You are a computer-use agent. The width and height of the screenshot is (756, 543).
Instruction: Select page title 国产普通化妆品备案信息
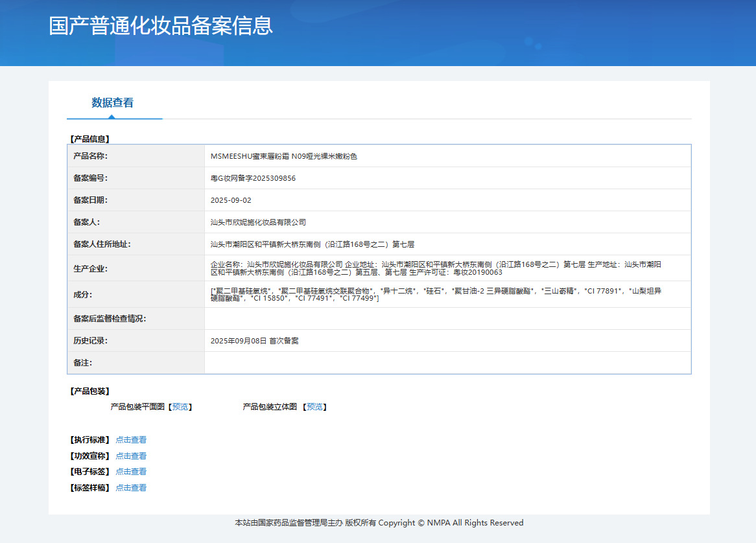pos(161,25)
